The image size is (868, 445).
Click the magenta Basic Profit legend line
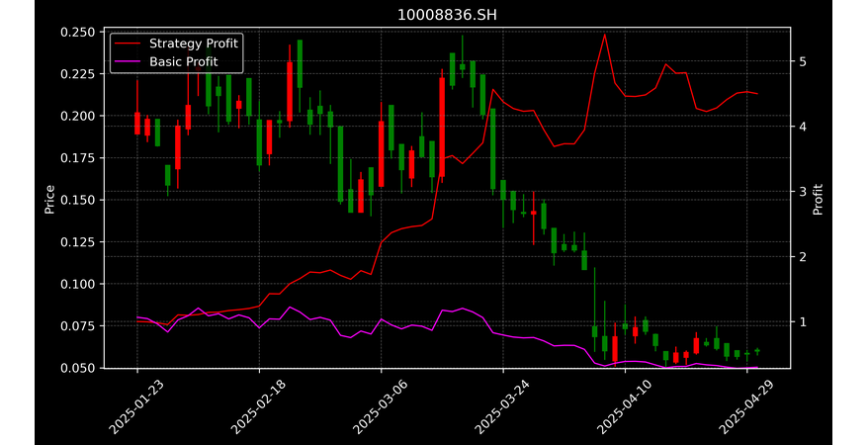[x=128, y=62]
